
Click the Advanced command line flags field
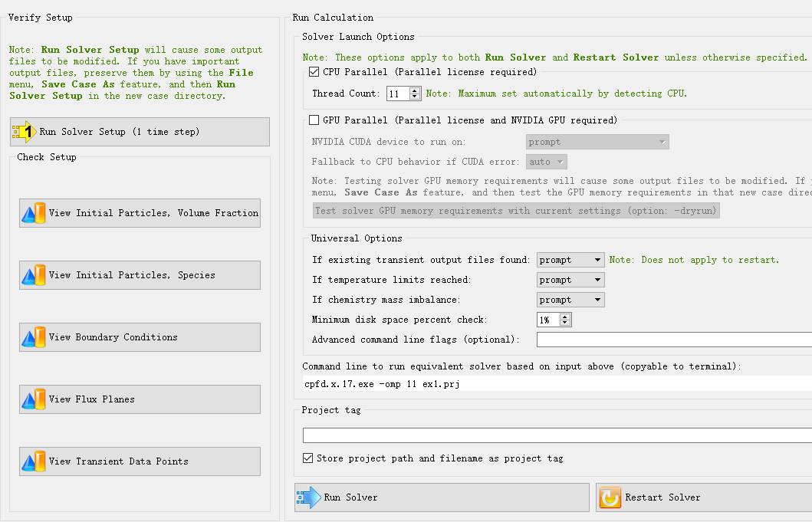tap(673, 340)
